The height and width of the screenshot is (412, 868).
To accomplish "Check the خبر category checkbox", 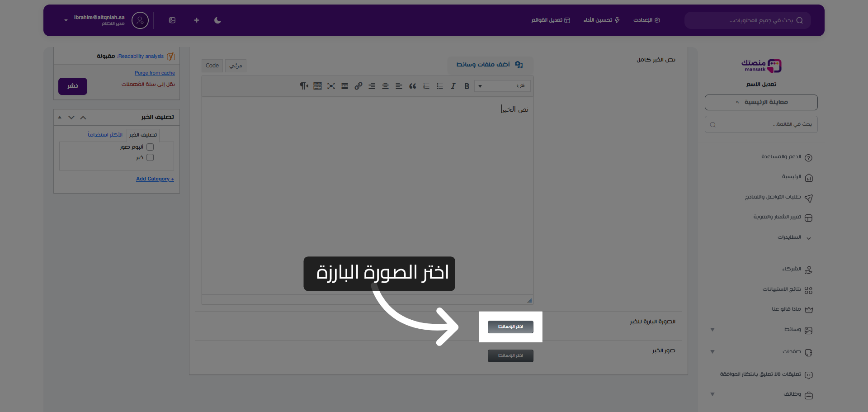I will click(x=150, y=157).
